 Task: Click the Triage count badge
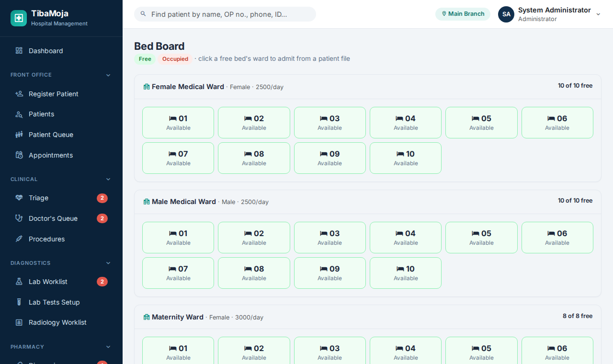[102, 198]
